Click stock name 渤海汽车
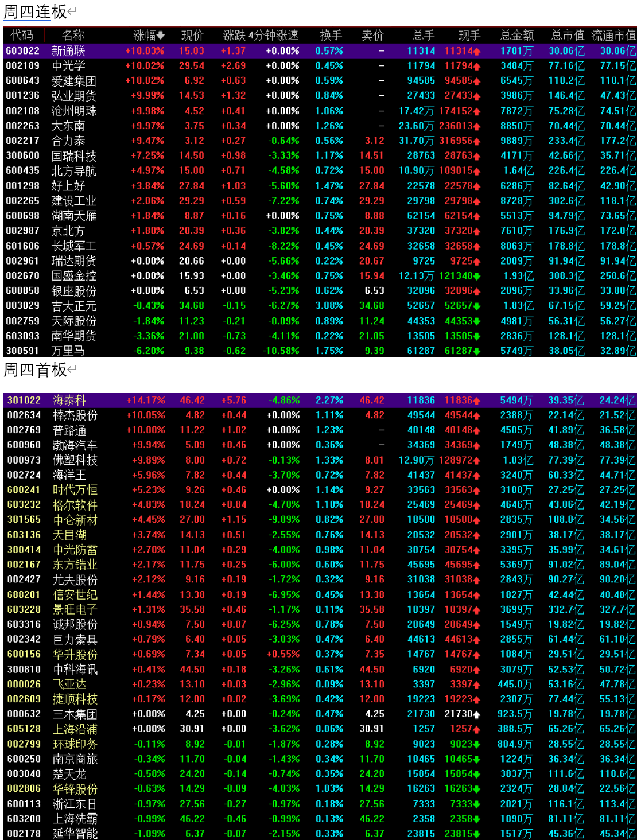 tap(75, 445)
